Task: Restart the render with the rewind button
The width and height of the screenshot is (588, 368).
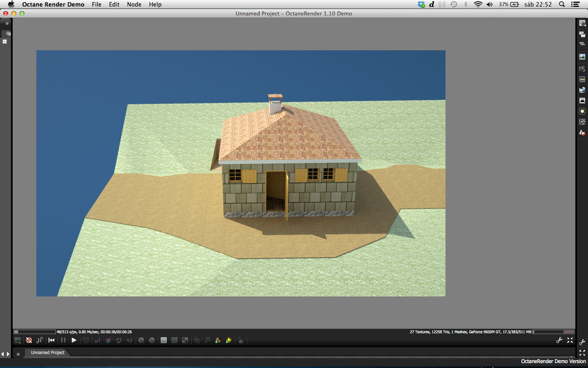Action: (x=51, y=340)
